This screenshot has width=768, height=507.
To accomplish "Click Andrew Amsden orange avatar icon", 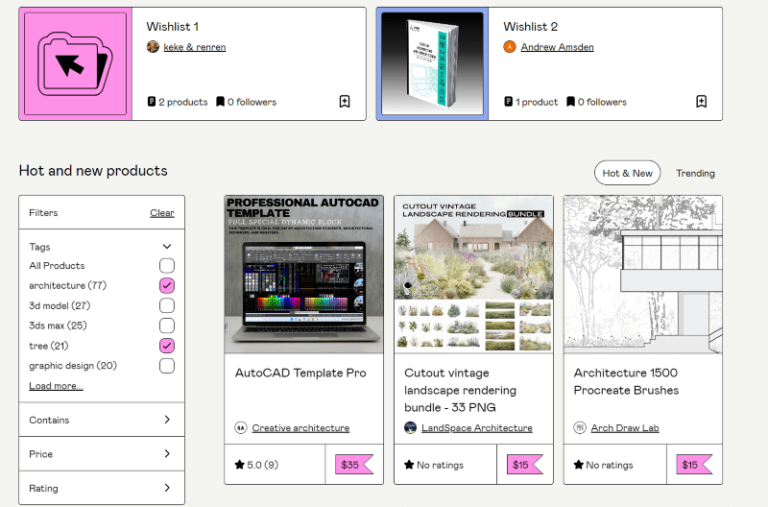I will (x=509, y=47).
